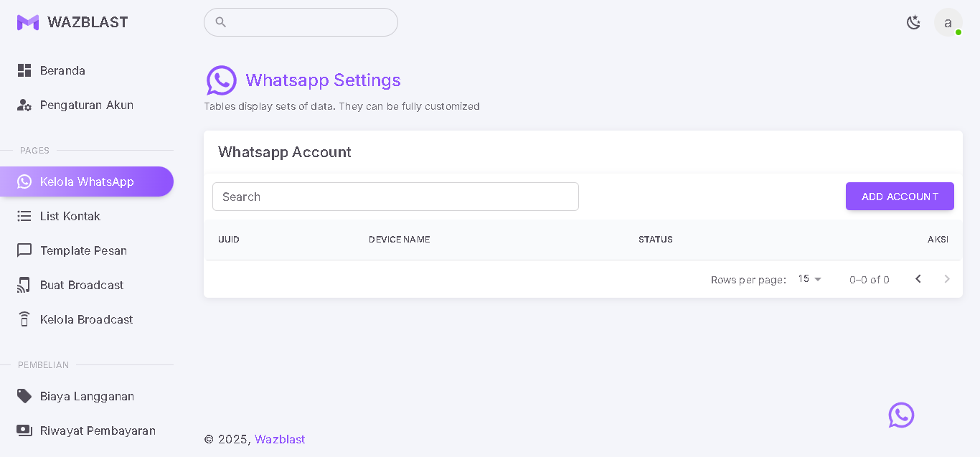Viewport: 980px width, 457px height.
Task: Focus the top global search field
Action: coord(301,22)
